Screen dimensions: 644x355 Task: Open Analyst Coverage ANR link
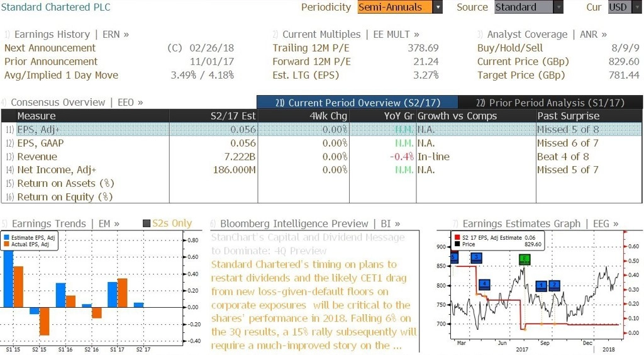click(542, 35)
